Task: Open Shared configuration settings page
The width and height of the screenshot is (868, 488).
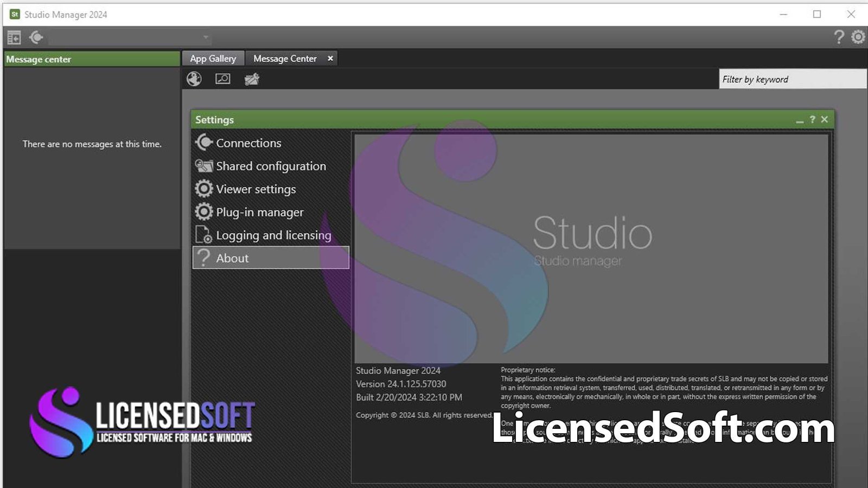Action: pos(271,166)
